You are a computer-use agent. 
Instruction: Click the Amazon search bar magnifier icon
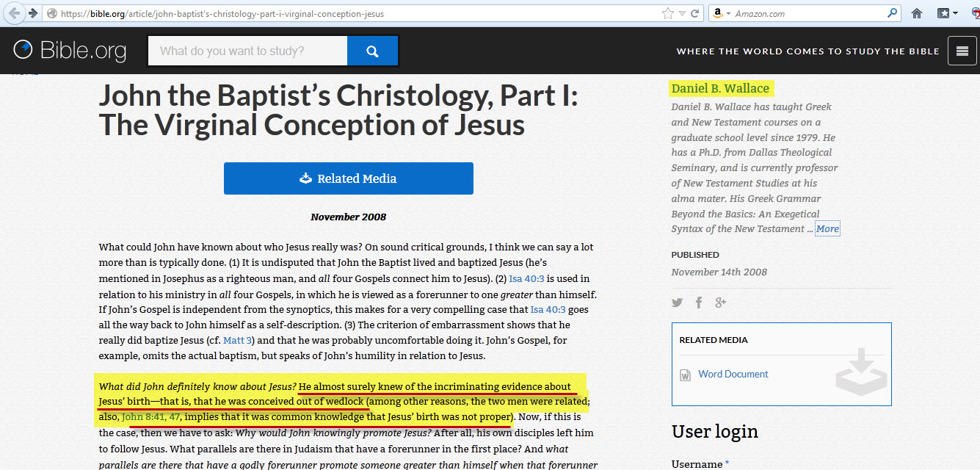tap(892, 13)
